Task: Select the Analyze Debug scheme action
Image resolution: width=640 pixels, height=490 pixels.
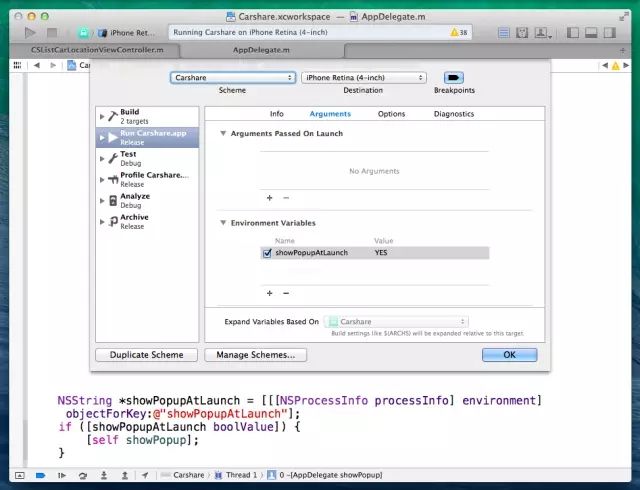Action: tap(147, 200)
